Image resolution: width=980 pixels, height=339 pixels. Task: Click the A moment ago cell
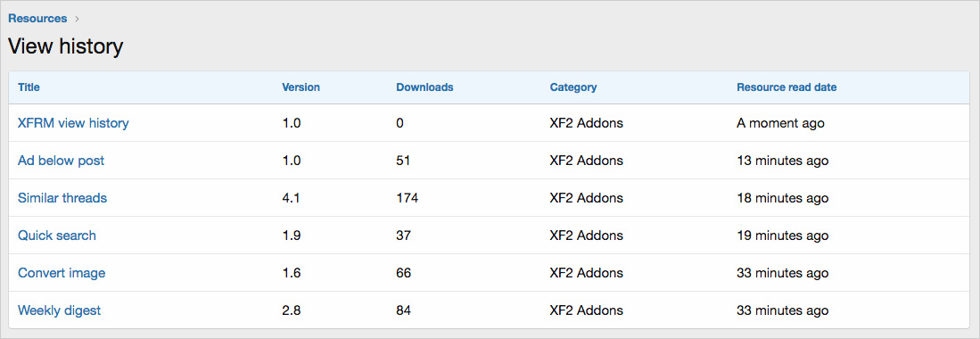[x=780, y=123]
